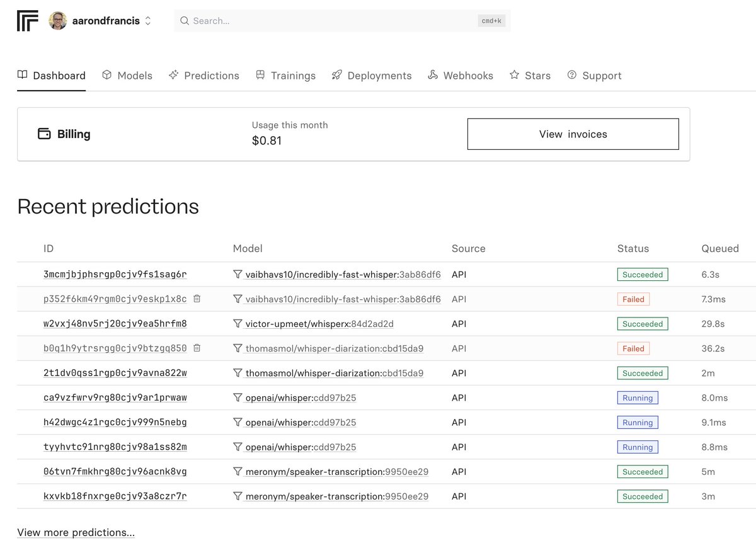Click the Failed badge in the 7.3ms row
Image resolution: width=756 pixels, height=560 pixels.
tap(633, 299)
